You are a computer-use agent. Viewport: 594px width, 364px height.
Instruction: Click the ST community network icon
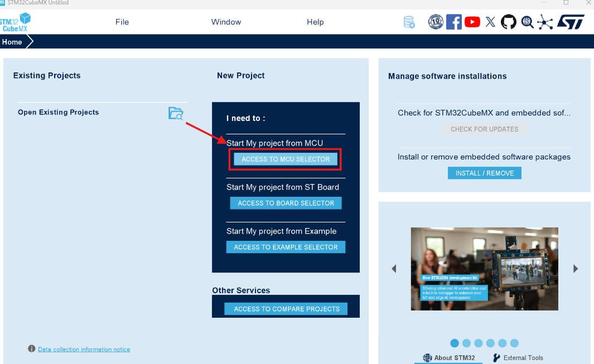click(545, 22)
